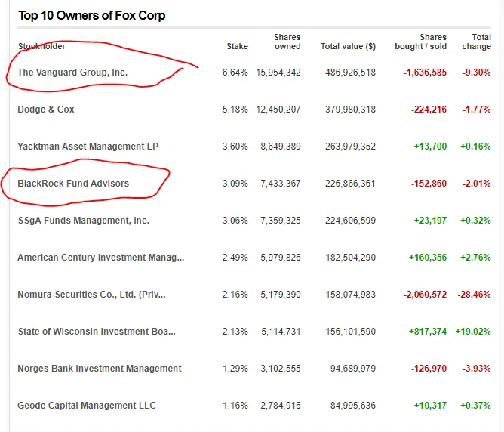Click the Shares bought / sold header
This screenshot has width=504, height=432.
click(x=421, y=42)
